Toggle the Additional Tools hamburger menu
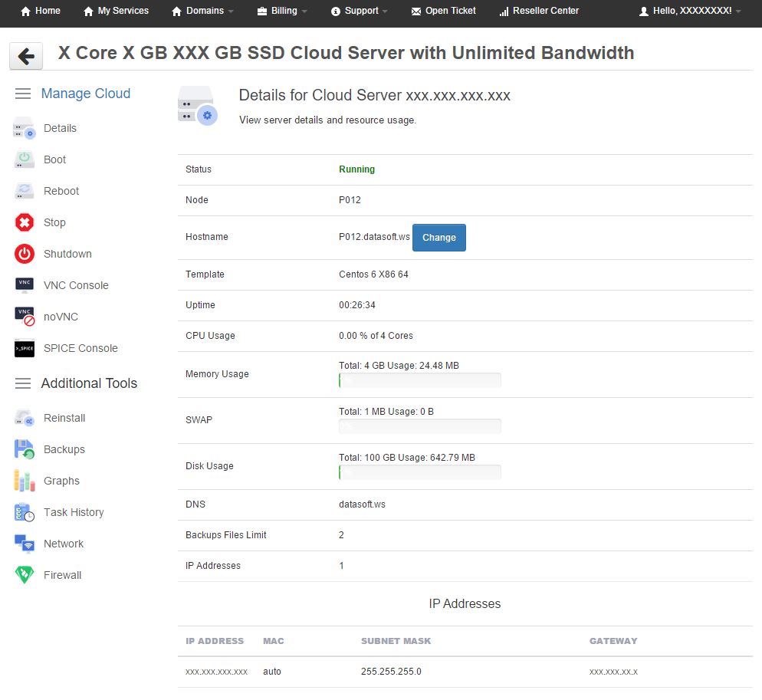The height and width of the screenshot is (700, 762). (x=23, y=383)
